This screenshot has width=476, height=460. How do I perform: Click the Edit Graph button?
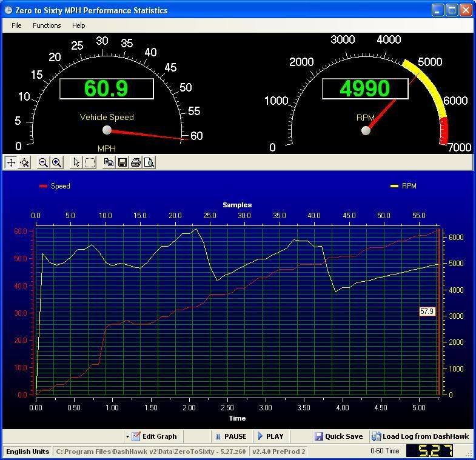pos(154,436)
